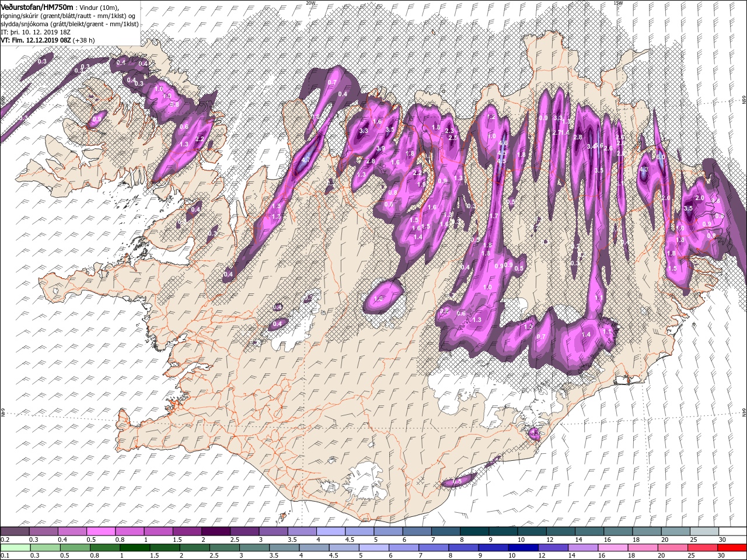This screenshot has height=560, width=747.
Task: Click the '3.5' label under upper scale
Action: tap(292, 540)
